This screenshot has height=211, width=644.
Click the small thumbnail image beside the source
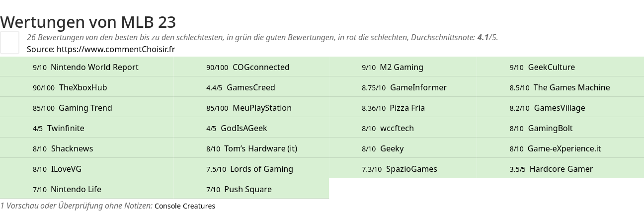(9, 42)
